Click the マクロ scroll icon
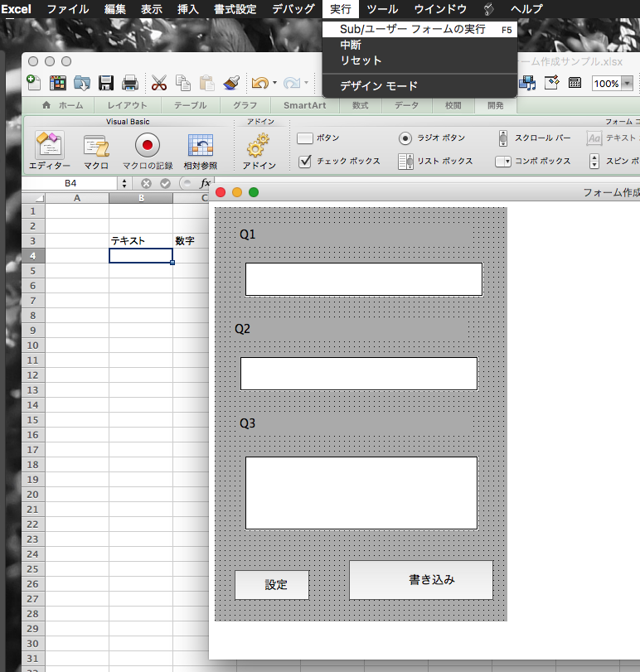Image resolution: width=640 pixels, height=672 pixels. [x=96, y=147]
